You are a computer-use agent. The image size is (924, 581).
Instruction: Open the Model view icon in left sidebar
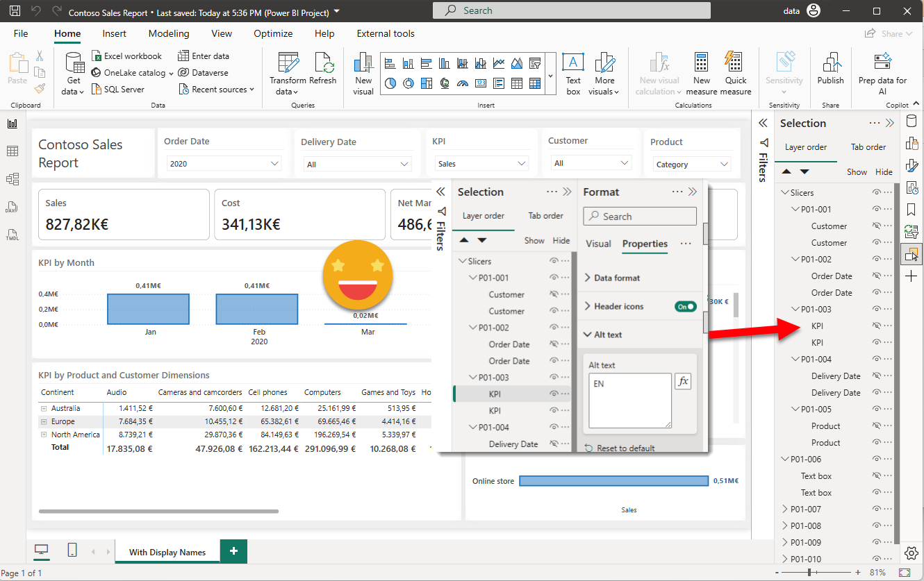pyautogui.click(x=13, y=179)
